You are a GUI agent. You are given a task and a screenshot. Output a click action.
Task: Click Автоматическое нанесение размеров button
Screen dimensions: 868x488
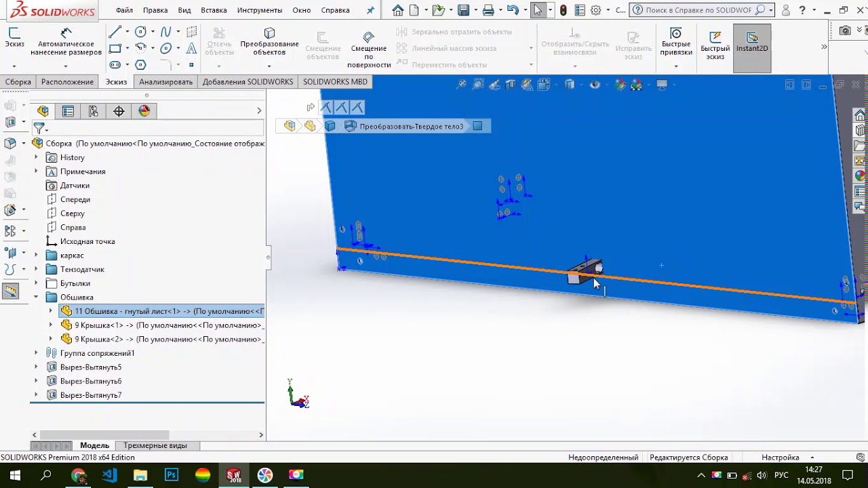coord(66,42)
